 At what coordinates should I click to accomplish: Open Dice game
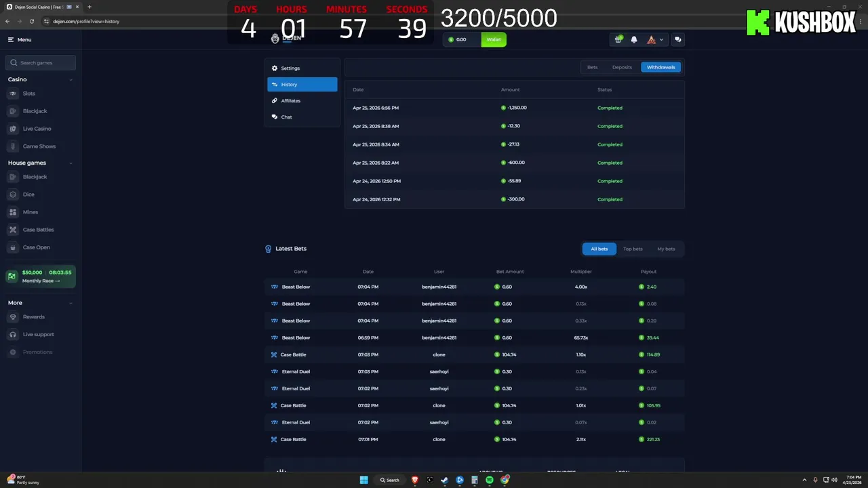[28, 195]
